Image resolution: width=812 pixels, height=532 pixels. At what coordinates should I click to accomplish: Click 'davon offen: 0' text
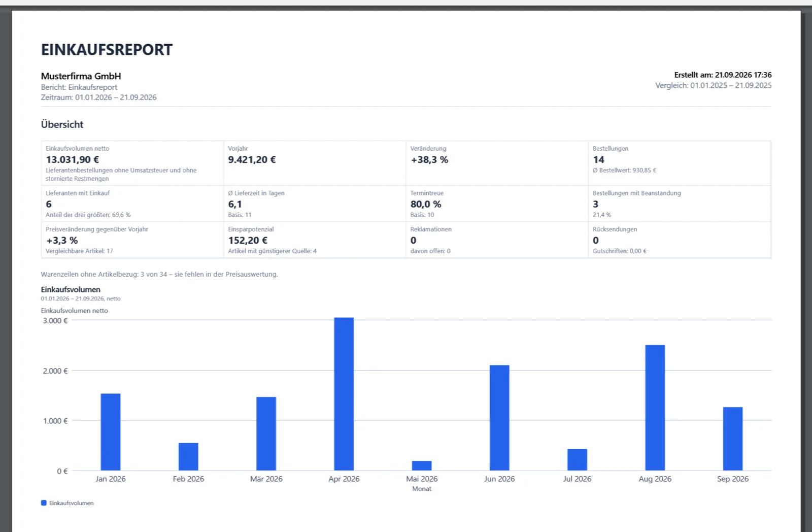click(x=430, y=251)
